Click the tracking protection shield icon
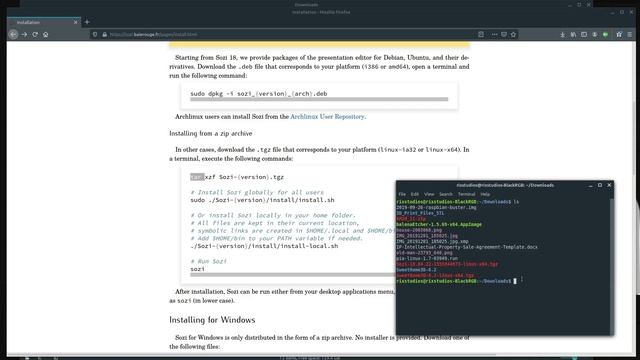640x360 pixels. [95, 35]
